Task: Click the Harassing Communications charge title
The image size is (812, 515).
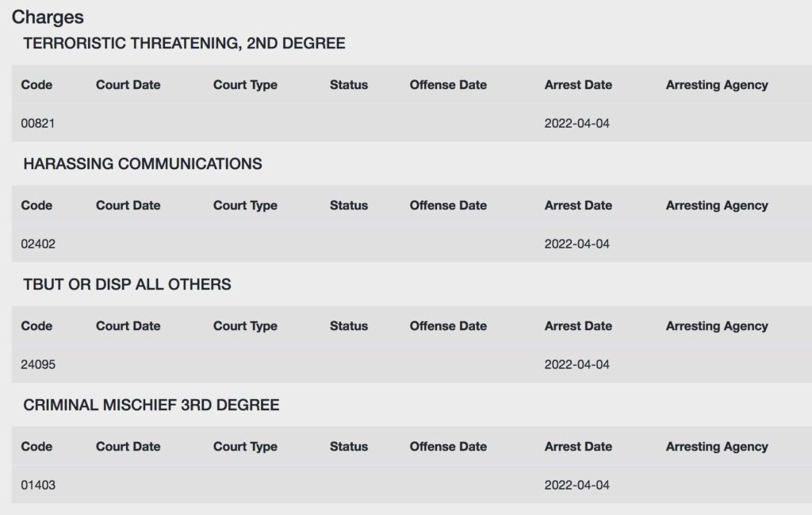Action: point(143,163)
